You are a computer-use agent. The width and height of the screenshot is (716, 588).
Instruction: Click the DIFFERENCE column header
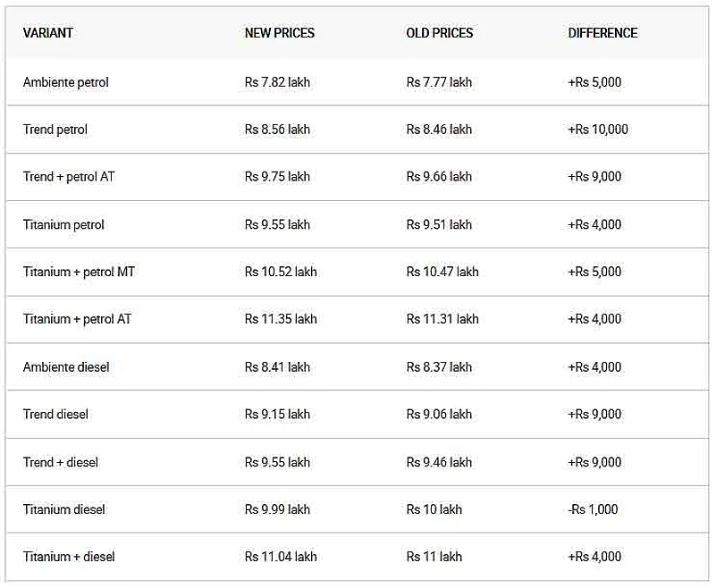[x=602, y=33]
